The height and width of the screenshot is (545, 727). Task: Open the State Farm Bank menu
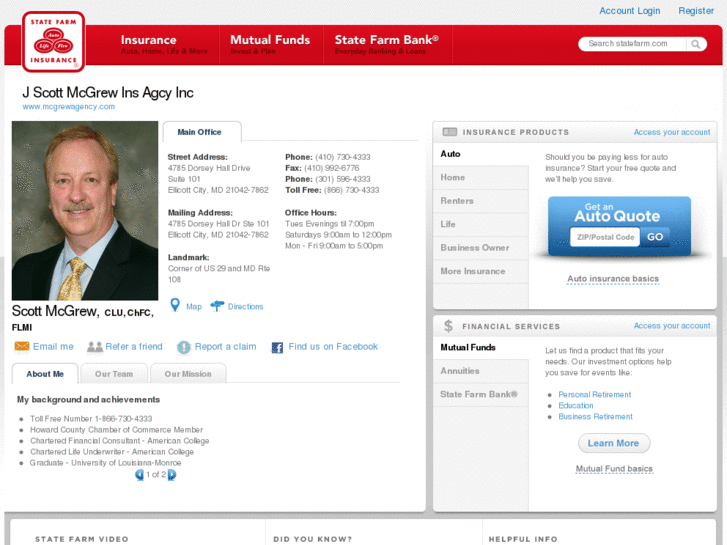[387, 45]
